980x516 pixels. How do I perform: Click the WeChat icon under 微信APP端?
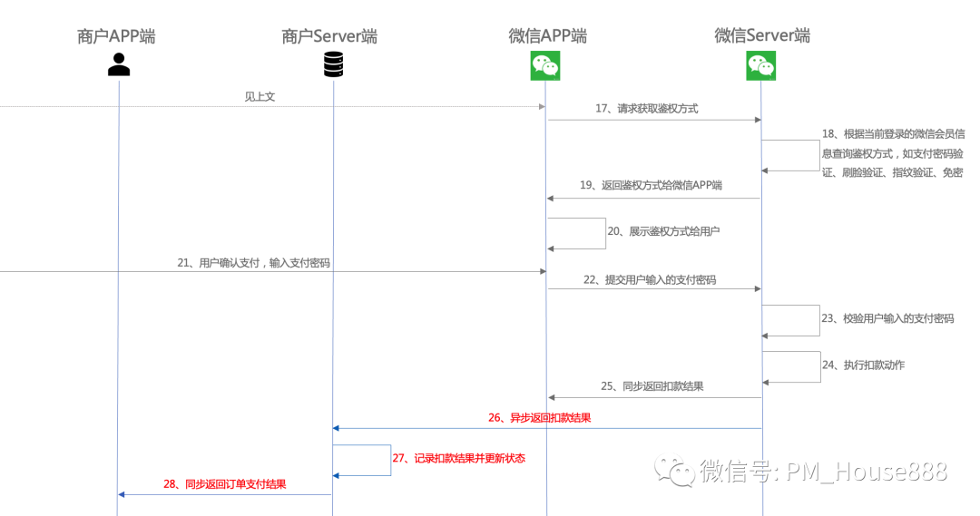click(x=545, y=66)
